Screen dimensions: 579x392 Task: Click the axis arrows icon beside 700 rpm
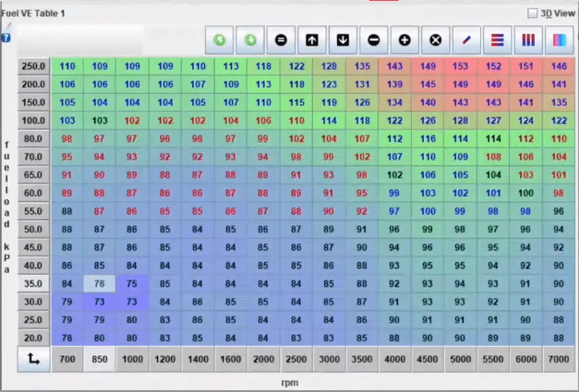34,360
